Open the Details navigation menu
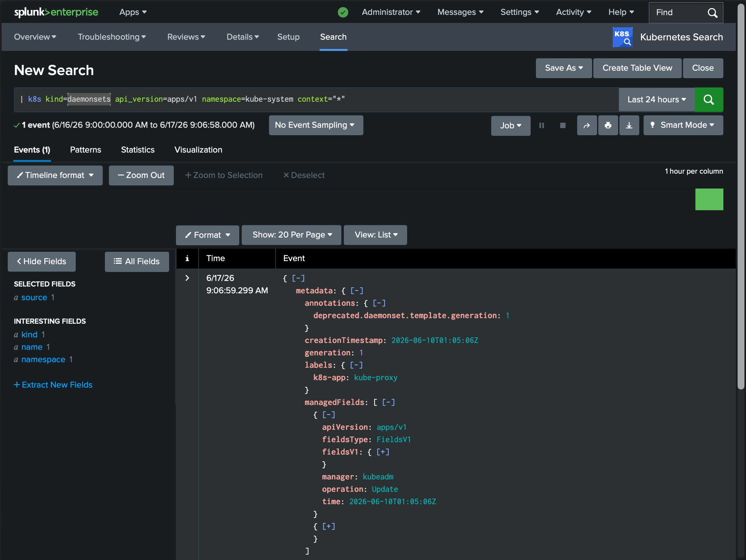This screenshot has height=560, width=746. [242, 37]
